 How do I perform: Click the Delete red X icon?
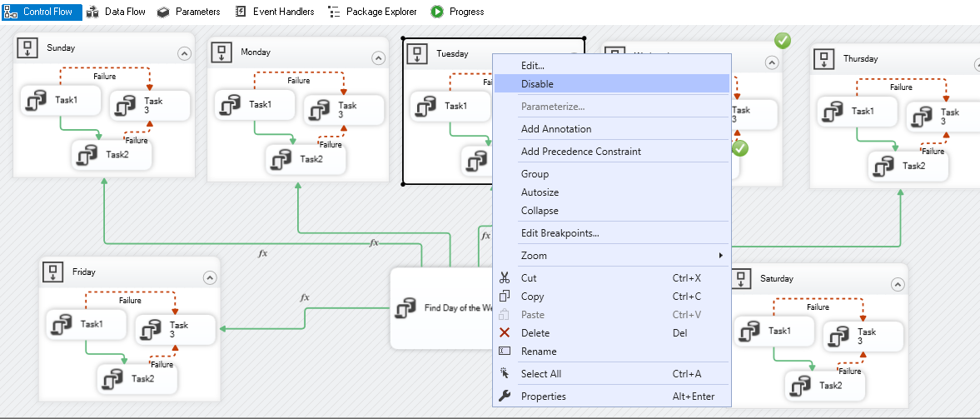point(504,333)
